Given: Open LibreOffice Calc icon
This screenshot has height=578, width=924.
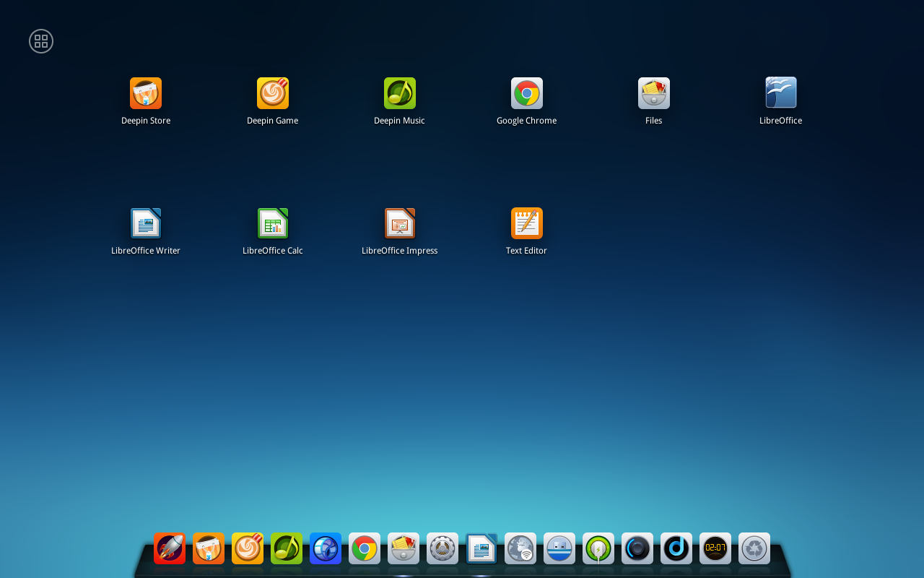Looking at the screenshot, I should pos(273,223).
